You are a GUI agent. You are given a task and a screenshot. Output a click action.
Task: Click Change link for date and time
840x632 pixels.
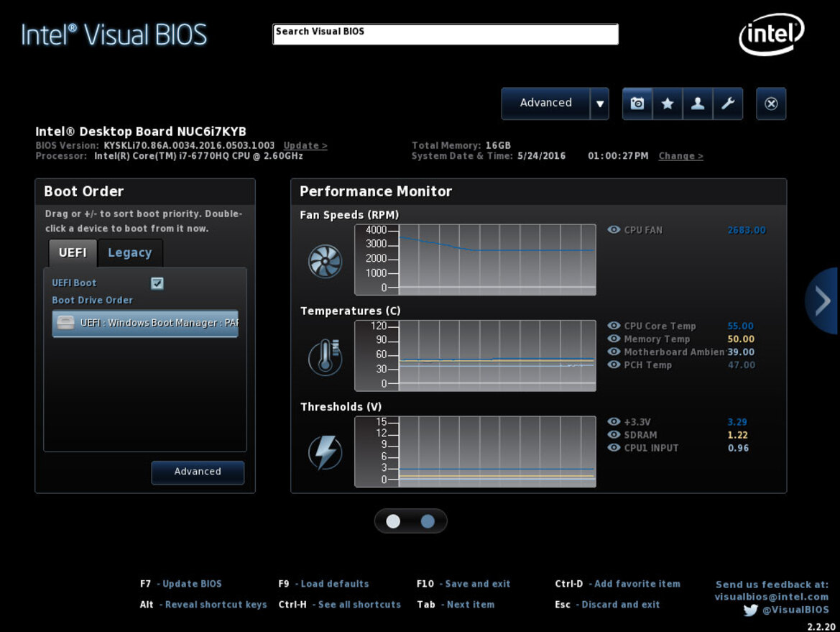point(681,156)
